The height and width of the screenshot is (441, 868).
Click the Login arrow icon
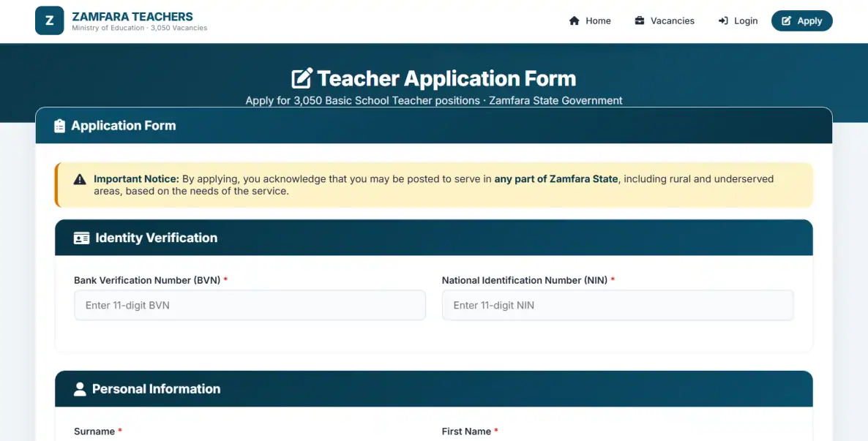pyautogui.click(x=723, y=20)
